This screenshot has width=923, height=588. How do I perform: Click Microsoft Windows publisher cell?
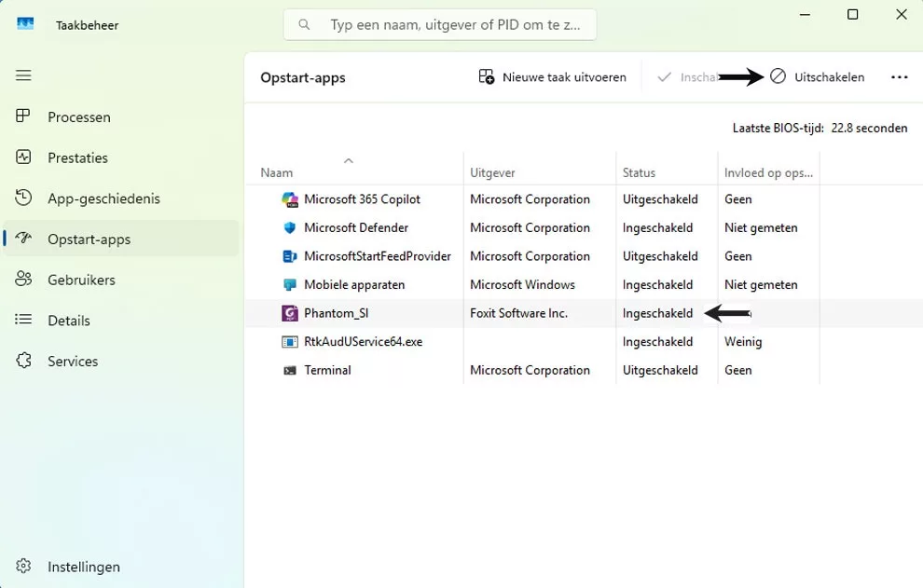(x=522, y=285)
